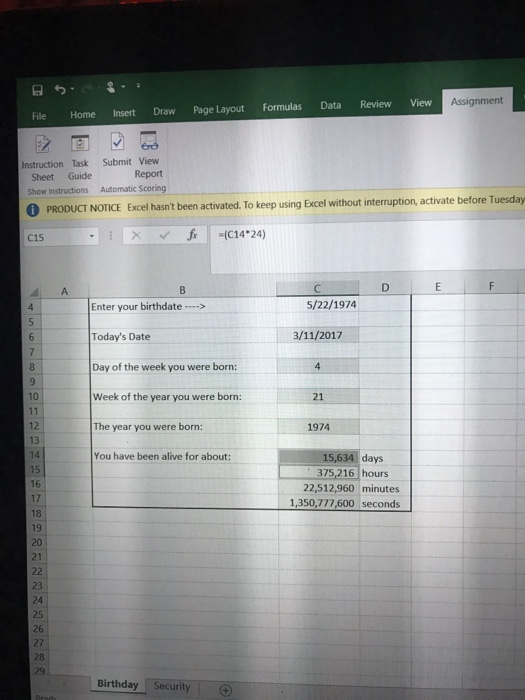Switch to the Review tab
The image size is (525, 700).
click(x=375, y=104)
